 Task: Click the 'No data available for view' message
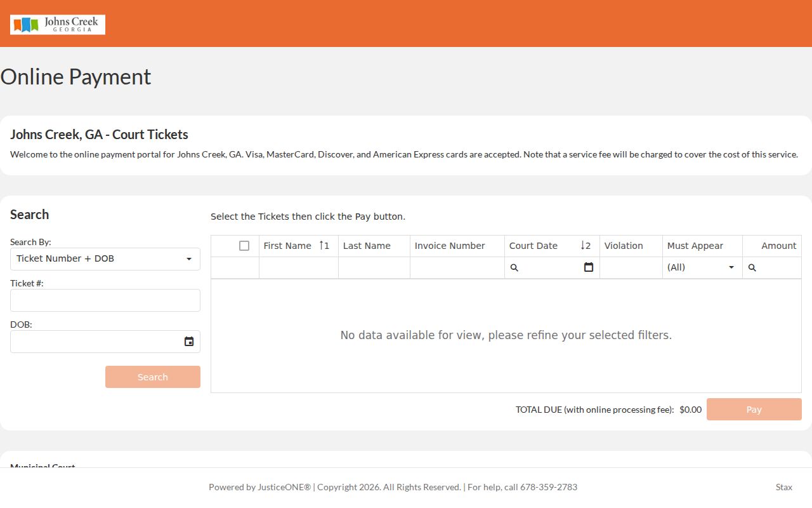(506, 335)
